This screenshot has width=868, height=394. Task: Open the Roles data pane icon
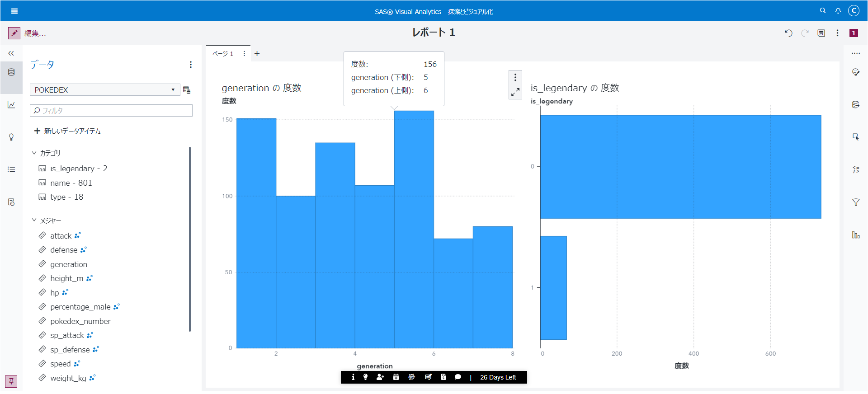click(856, 105)
